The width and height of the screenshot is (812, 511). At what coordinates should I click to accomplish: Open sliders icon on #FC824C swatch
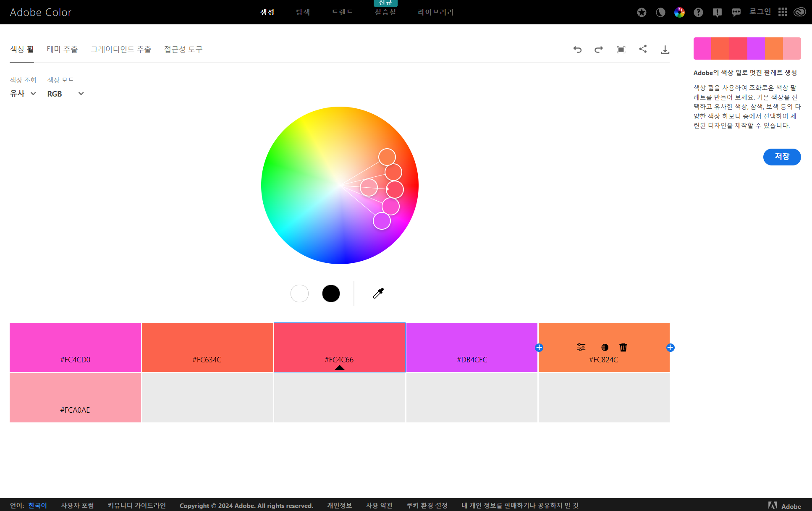[x=581, y=347]
